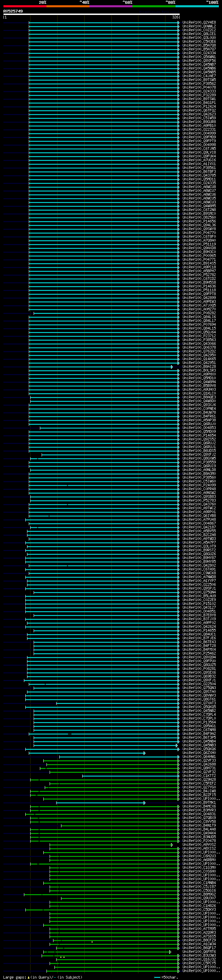Select the UniRef100_P08282 hit label

(x=199, y=313)
